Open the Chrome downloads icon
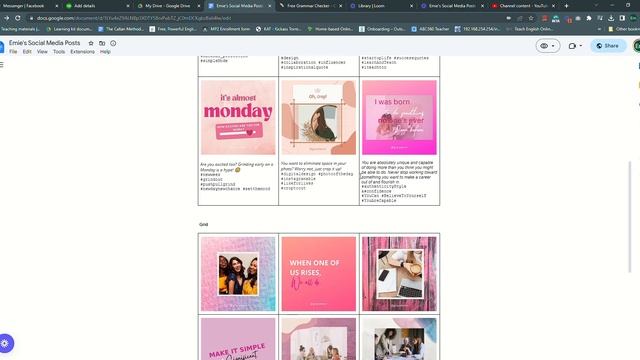The image size is (640, 360). pyautogui.click(x=611, y=18)
